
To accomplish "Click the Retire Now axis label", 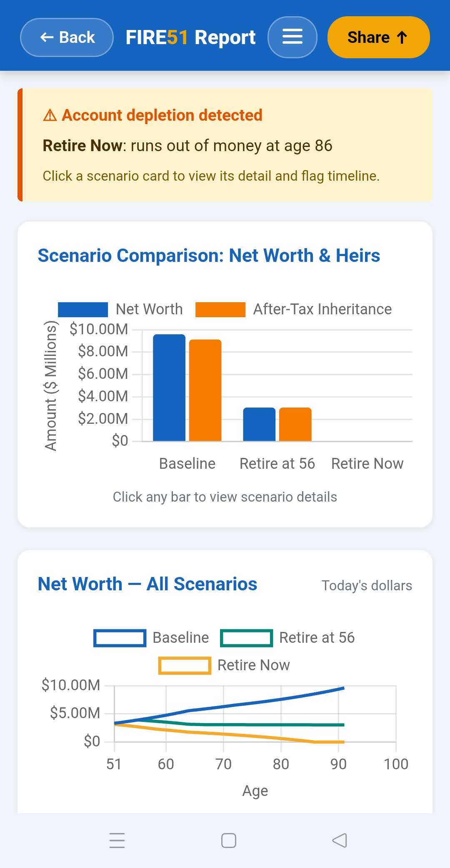I will click(367, 464).
